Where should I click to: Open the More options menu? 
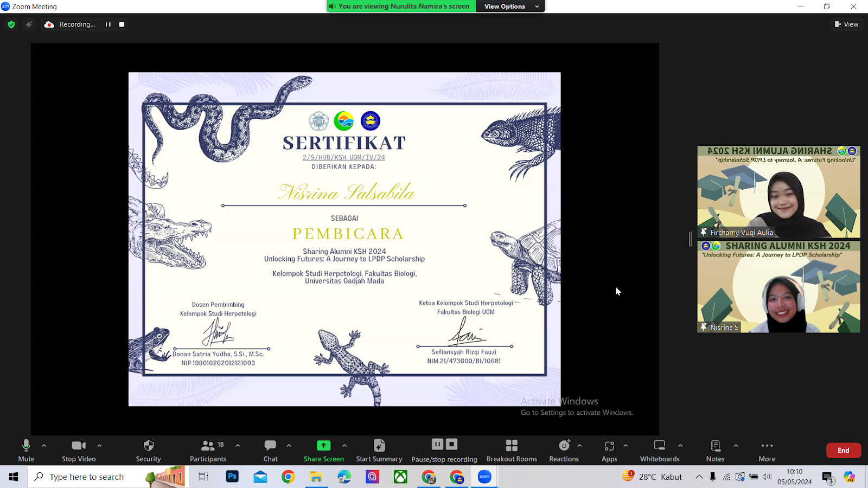tap(767, 451)
